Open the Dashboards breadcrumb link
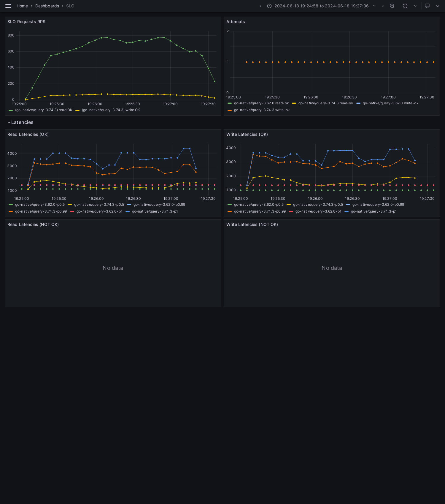Image resolution: width=445 pixels, height=504 pixels. point(47,6)
